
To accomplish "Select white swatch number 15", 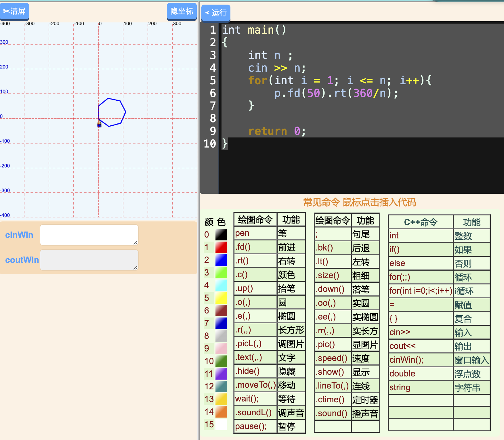I will click(221, 424).
